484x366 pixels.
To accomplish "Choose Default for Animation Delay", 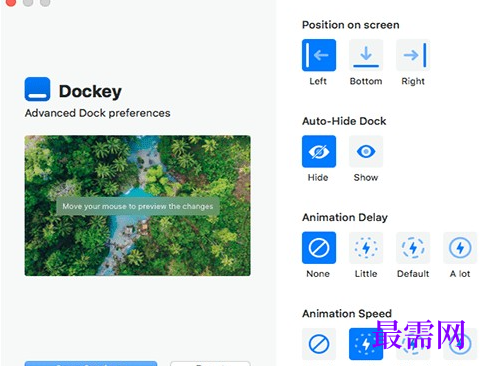I will click(413, 248).
